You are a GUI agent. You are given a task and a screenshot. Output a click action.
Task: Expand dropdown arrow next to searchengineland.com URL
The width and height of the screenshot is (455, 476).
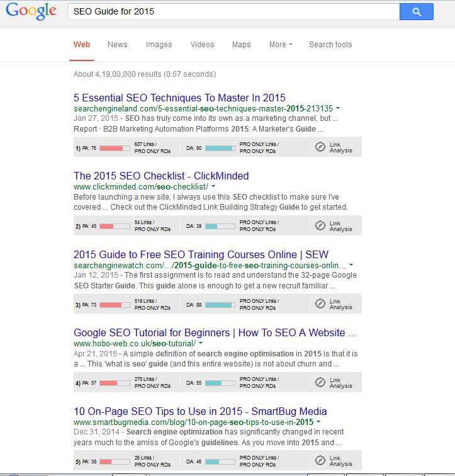tap(338, 108)
